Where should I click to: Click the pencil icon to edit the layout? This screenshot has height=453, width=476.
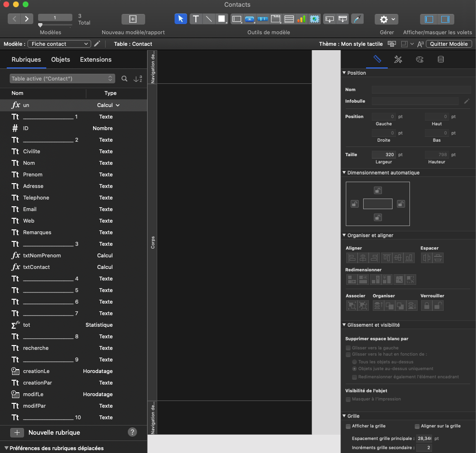point(97,44)
